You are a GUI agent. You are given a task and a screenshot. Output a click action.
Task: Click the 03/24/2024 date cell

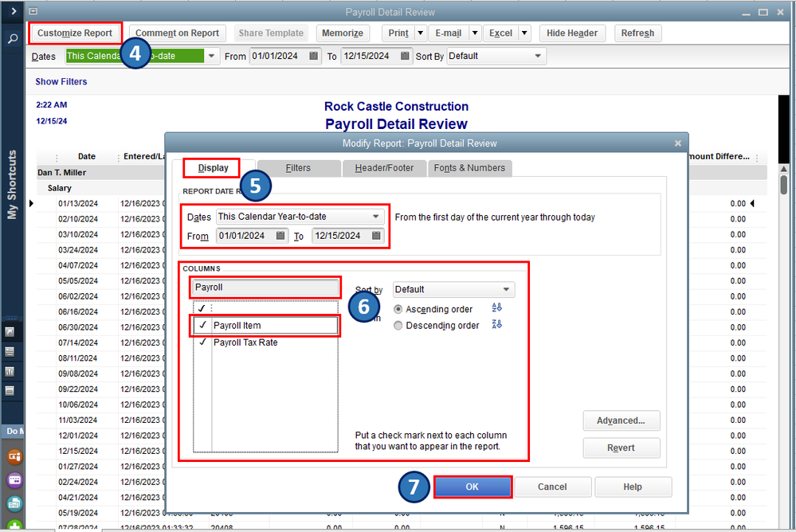pos(78,250)
